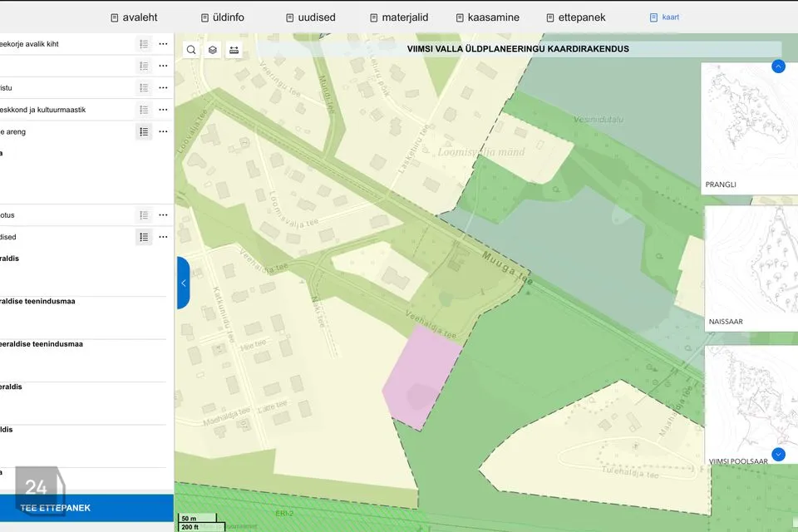
Task: Go to the üldinfo tab
Action: pos(223,17)
